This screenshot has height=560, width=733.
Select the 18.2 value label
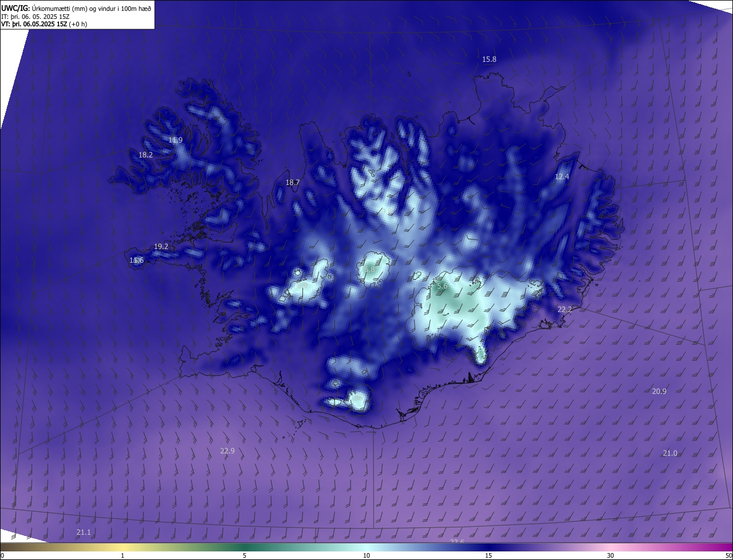tap(145, 155)
